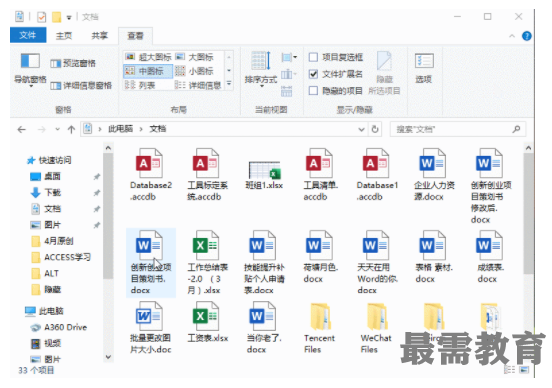Switch to 共享 share tab

pos(100,36)
